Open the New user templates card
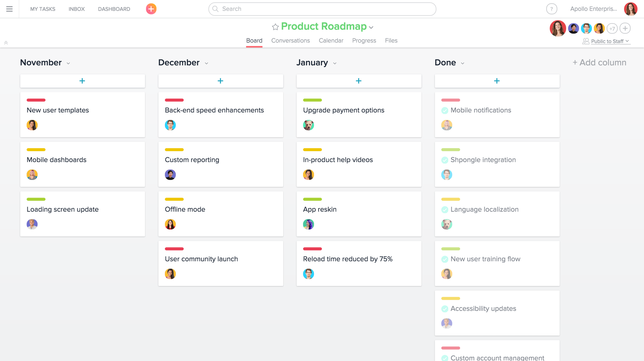Viewport: 644px width, 361px height. (82, 115)
